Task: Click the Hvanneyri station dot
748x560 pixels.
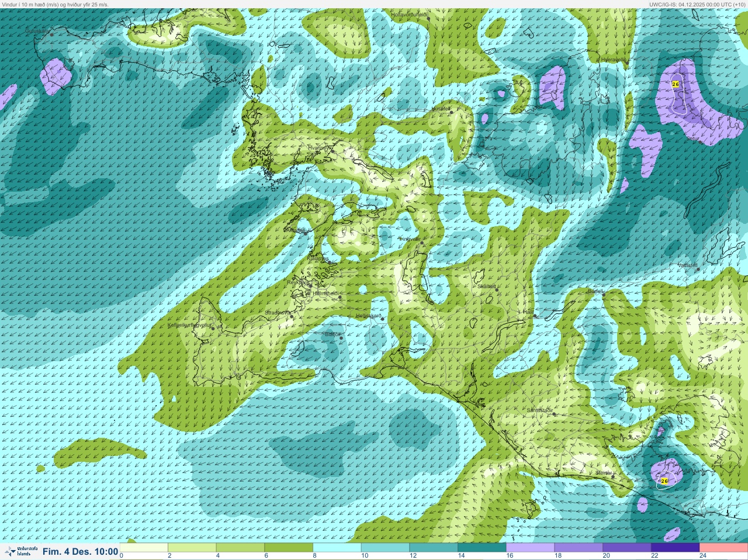Action: pyautogui.click(x=333, y=151)
